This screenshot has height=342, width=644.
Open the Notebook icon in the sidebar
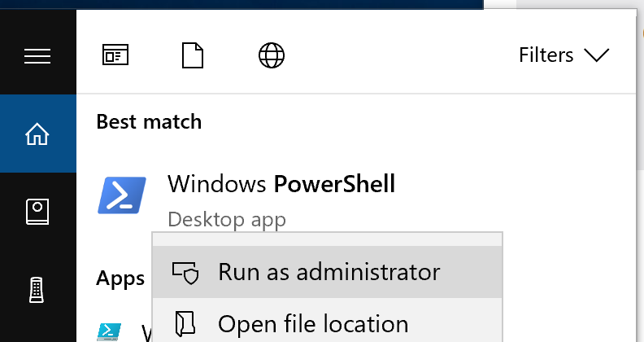(37, 212)
